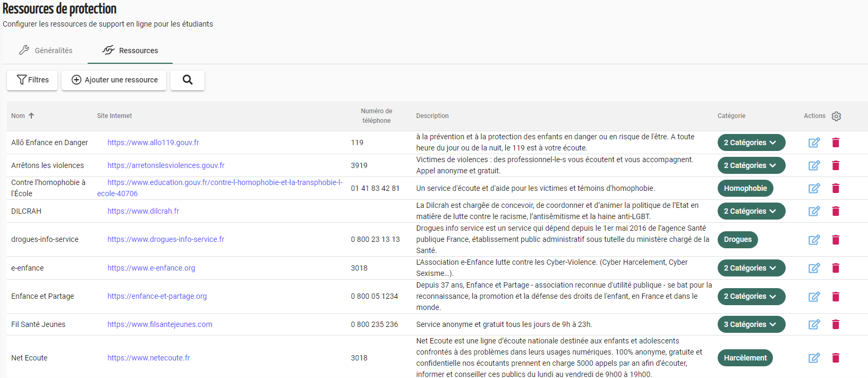Expand 2 Catégories for DILCRAH
Viewport: 868px width, 378px height.
point(751,211)
